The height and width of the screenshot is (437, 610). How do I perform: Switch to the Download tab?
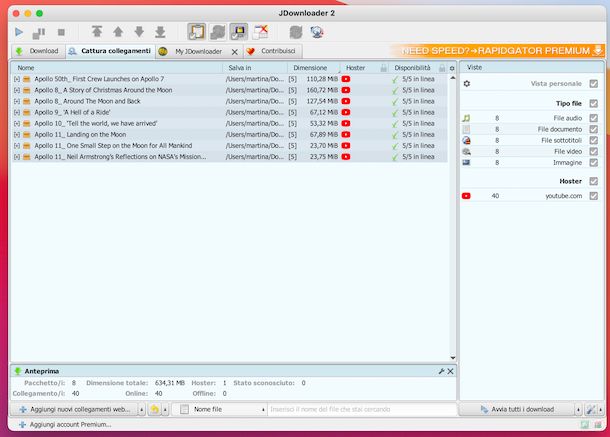37,51
